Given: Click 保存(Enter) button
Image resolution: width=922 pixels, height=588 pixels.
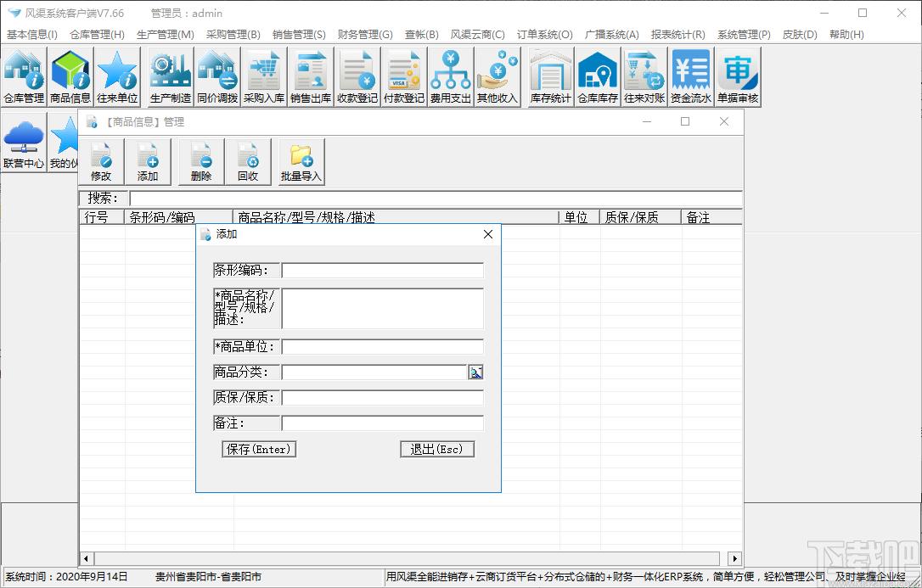Looking at the screenshot, I should pyautogui.click(x=259, y=450).
